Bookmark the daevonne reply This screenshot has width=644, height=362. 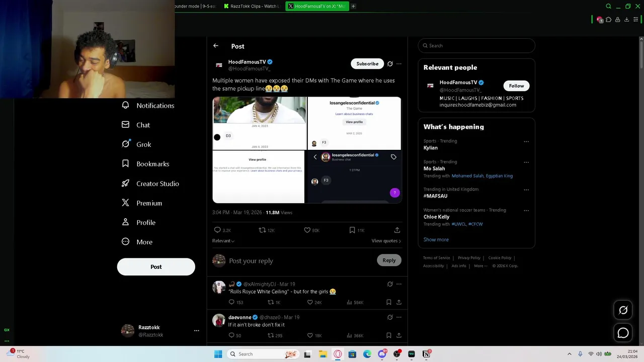point(389,335)
